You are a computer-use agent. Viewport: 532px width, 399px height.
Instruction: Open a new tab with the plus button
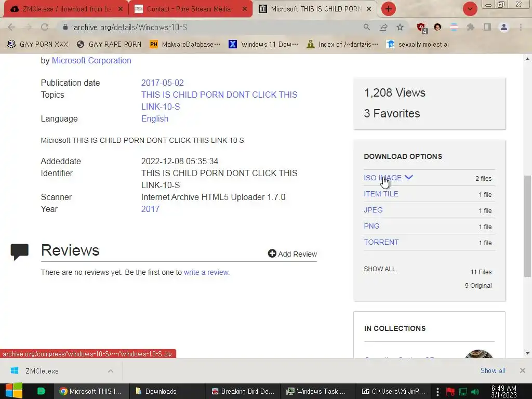coord(389,9)
